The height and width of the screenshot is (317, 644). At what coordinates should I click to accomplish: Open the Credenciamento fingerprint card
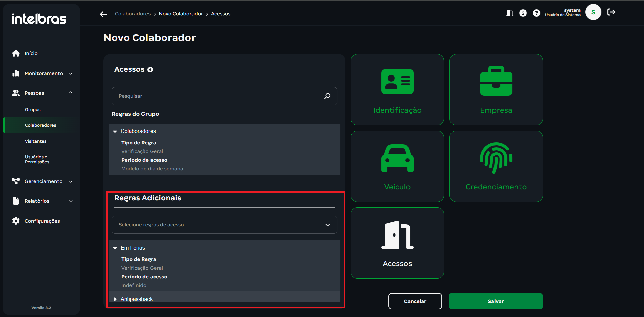click(x=496, y=166)
